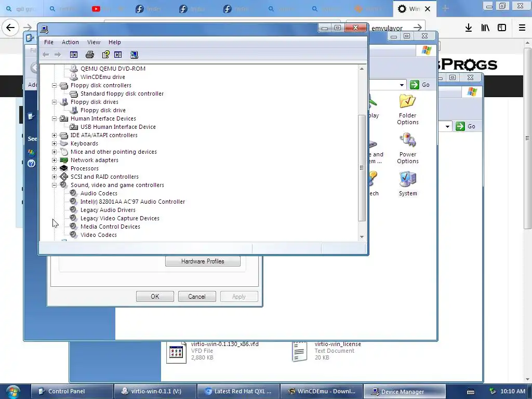The width and height of the screenshot is (532, 399).
Task: Select Media Control Devices entry
Action: click(x=110, y=227)
